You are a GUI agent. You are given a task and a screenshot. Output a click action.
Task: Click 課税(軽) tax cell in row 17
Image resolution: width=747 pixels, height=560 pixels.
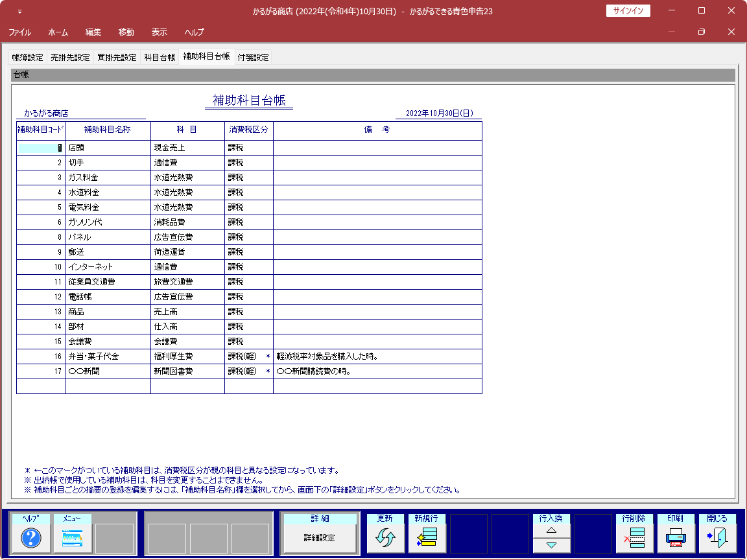(x=249, y=371)
